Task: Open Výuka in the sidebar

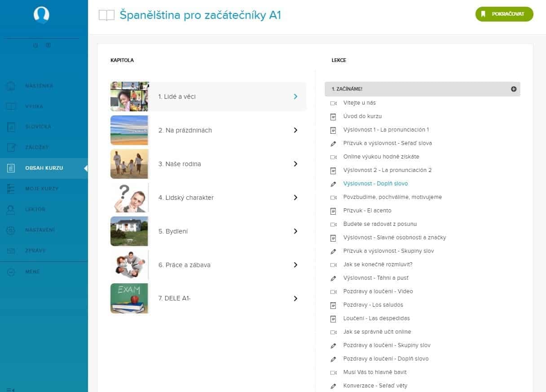Action: click(x=44, y=106)
